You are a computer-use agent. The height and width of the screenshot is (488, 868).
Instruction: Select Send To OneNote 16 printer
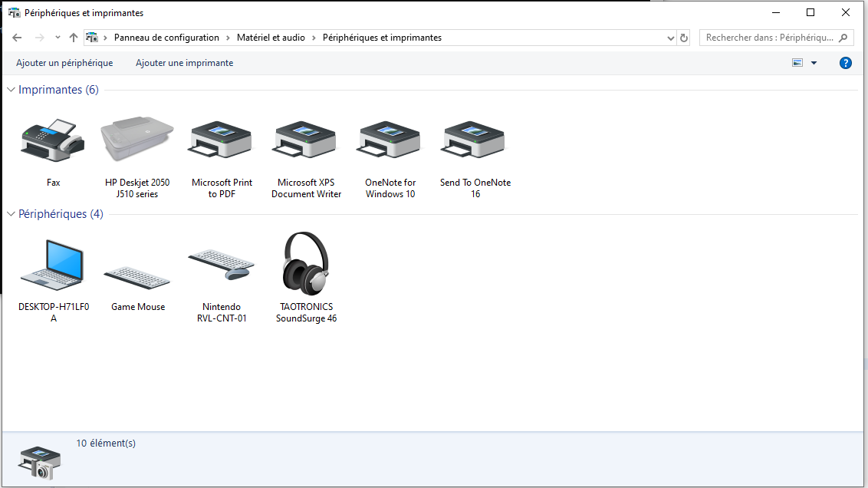(475, 140)
